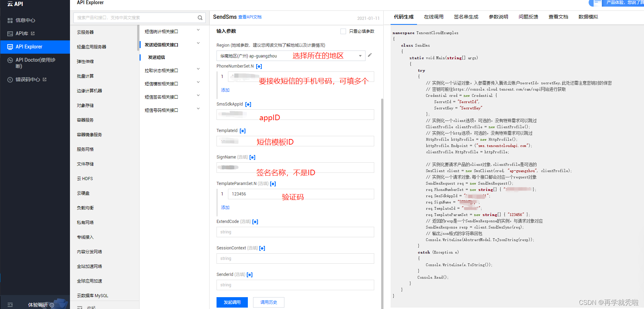
Task: Click the 产品体验 banner at top right
Action: tap(616, 3)
